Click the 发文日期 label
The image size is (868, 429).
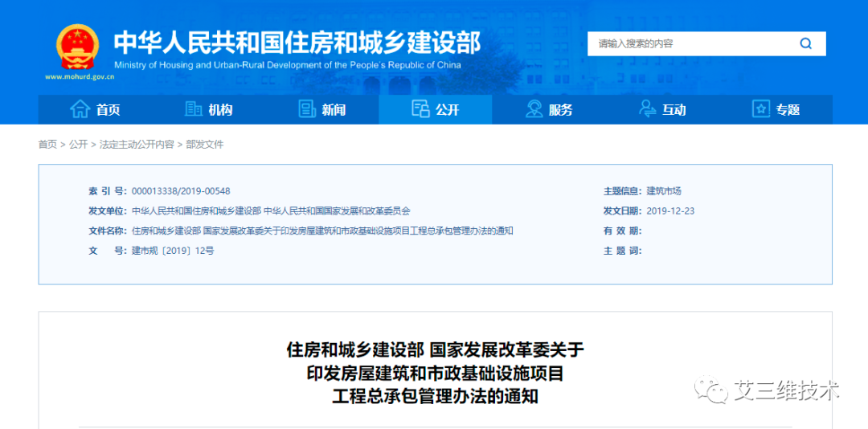623,211
